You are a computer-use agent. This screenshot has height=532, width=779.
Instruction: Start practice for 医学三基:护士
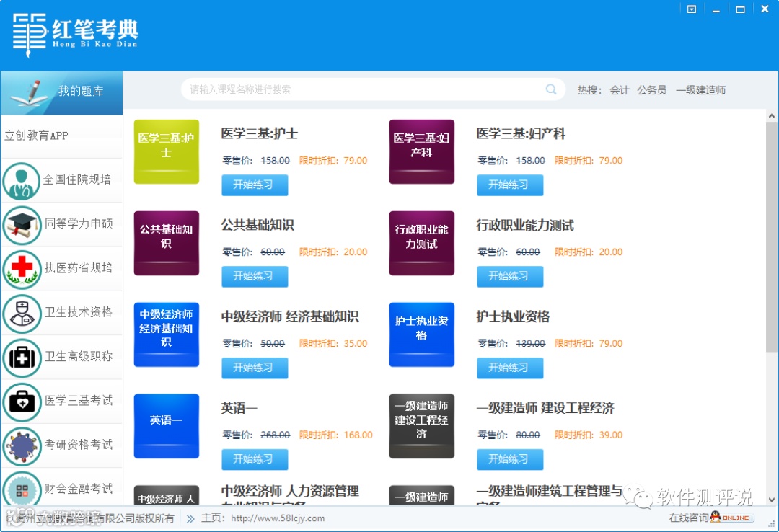[255, 185]
